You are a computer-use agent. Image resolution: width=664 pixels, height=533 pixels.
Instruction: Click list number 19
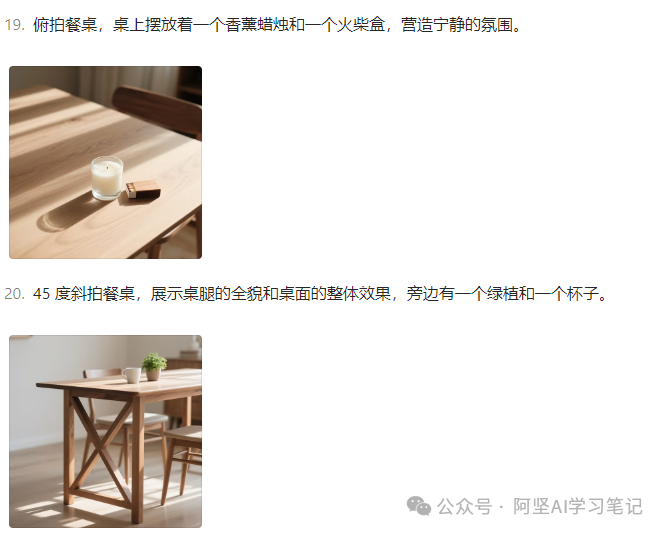coord(14,25)
